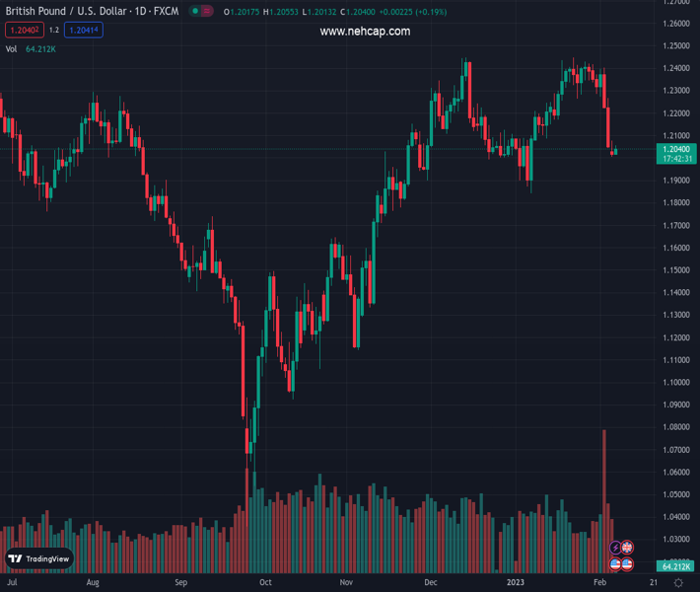The image size is (700, 592).
Task: Click the left US flag event icon
Action: pyautogui.click(x=616, y=563)
